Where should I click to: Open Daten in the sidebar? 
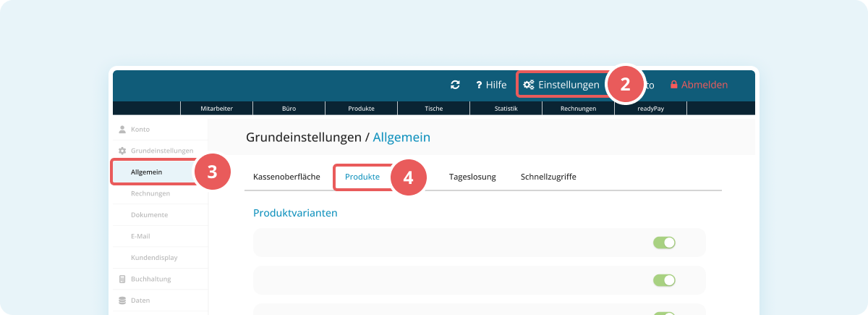point(140,300)
